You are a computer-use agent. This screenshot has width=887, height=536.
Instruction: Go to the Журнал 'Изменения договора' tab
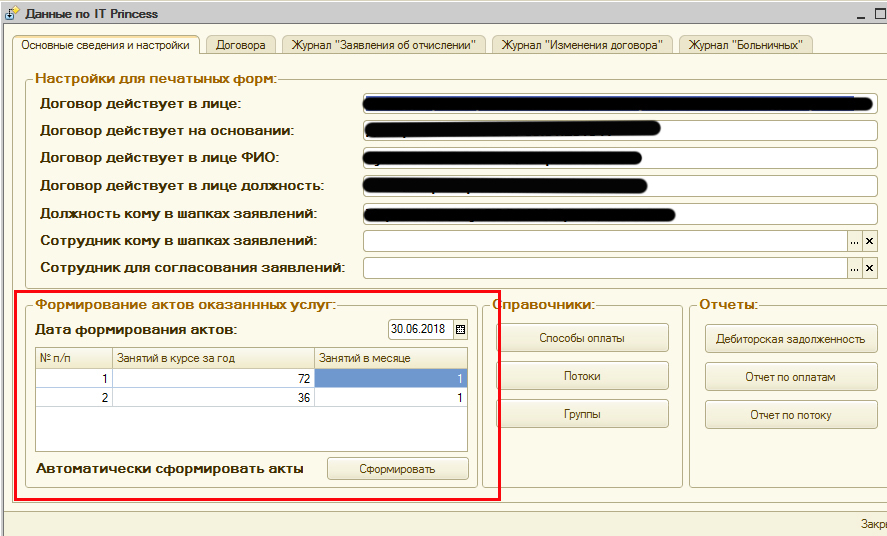click(582, 45)
